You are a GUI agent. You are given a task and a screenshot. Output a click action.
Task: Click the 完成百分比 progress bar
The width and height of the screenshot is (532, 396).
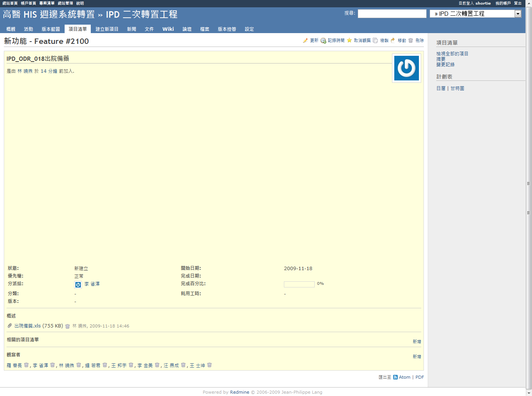[x=299, y=284]
